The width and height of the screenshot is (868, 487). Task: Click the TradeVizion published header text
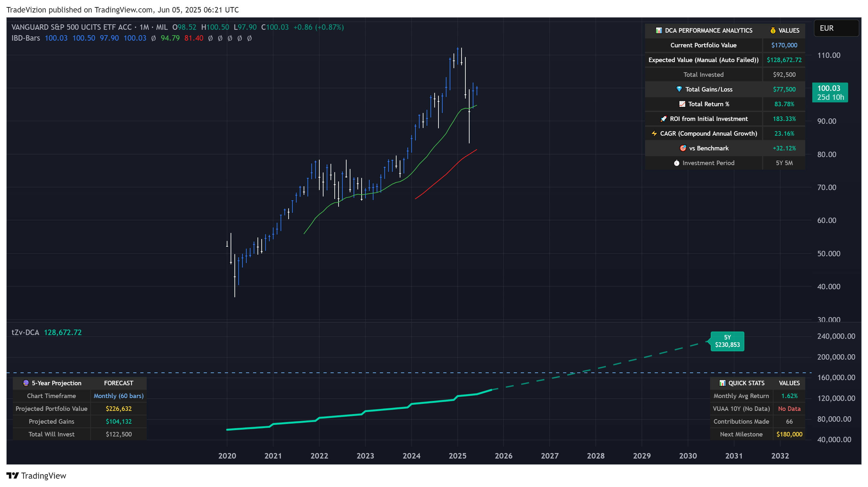tap(122, 10)
